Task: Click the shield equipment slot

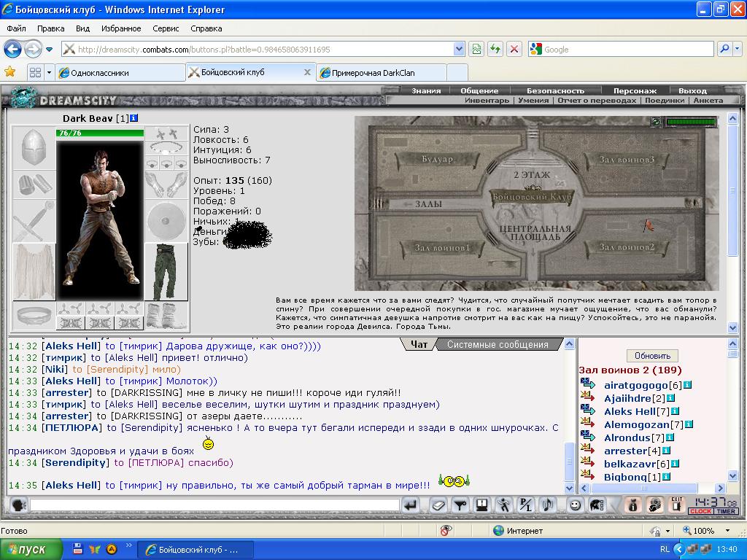Action: pos(166,221)
